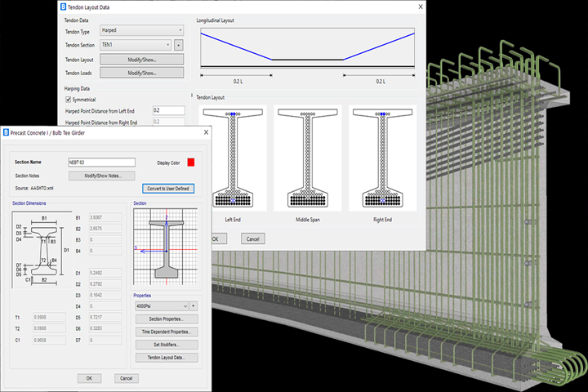
Task: Click Modify/Show Notes button
Action: 102,176
